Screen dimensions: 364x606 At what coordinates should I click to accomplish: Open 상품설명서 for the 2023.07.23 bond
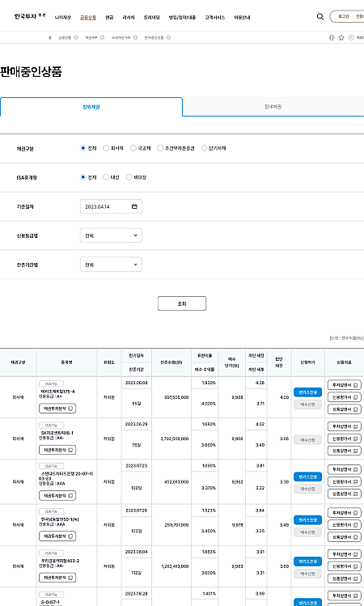tap(345, 494)
